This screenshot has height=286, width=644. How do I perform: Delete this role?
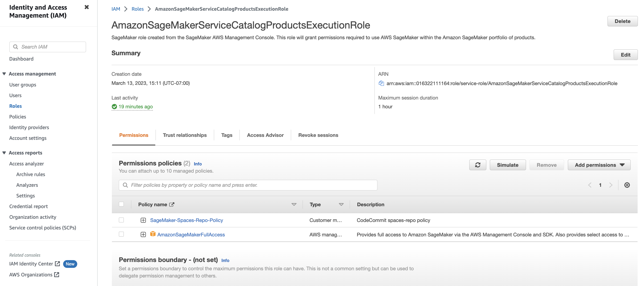pos(622,21)
